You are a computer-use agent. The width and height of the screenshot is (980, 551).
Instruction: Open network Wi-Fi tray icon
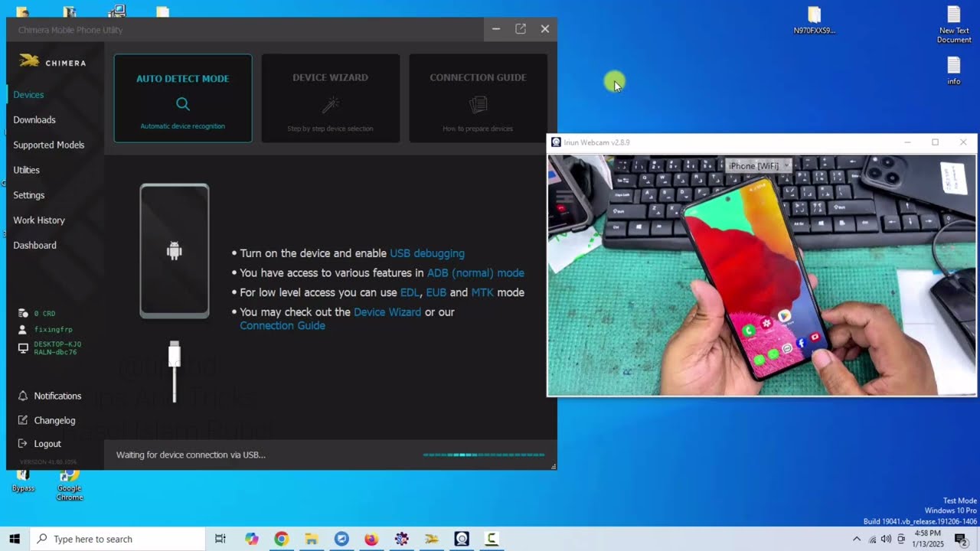[x=872, y=539]
